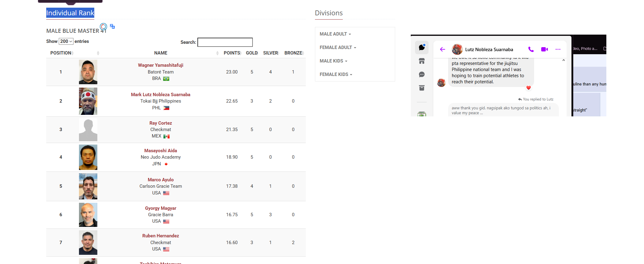The image size is (644, 264).
Task: Click the 'Batoré Team' team name
Action: [161, 72]
